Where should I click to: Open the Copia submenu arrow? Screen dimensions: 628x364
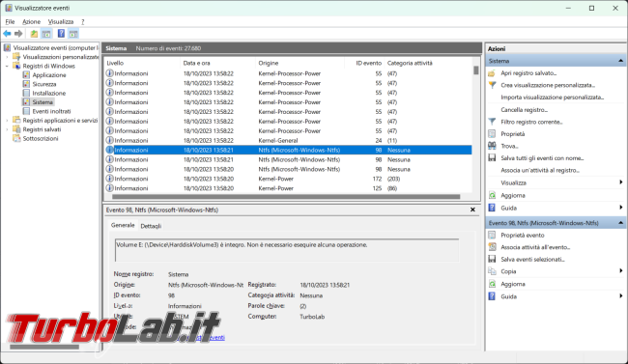(621, 271)
